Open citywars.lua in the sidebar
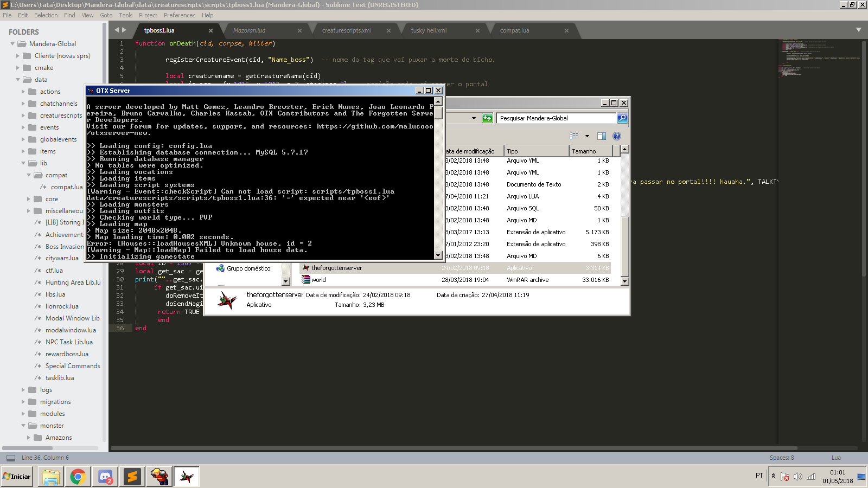The width and height of the screenshot is (868, 488). (62, 258)
